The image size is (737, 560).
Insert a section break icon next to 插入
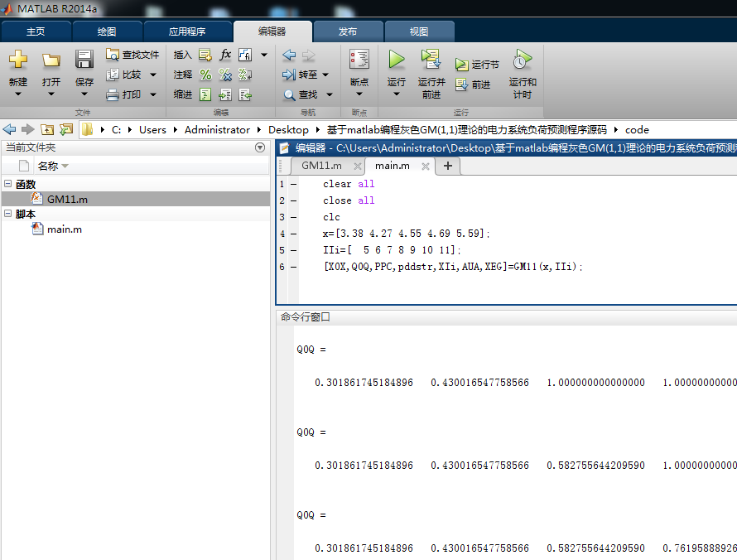tap(205, 55)
